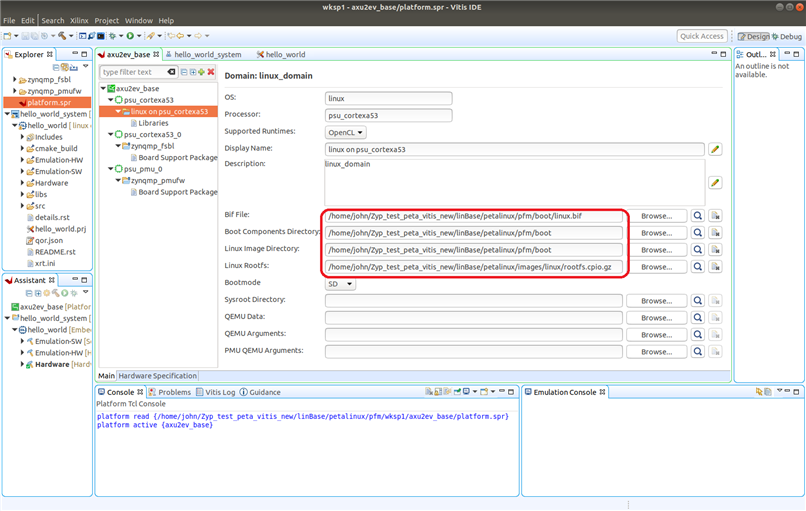Image resolution: width=806 pixels, height=511 pixels.
Task: Open the Run icon dropdown arrow
Action: tap(139, 36)
